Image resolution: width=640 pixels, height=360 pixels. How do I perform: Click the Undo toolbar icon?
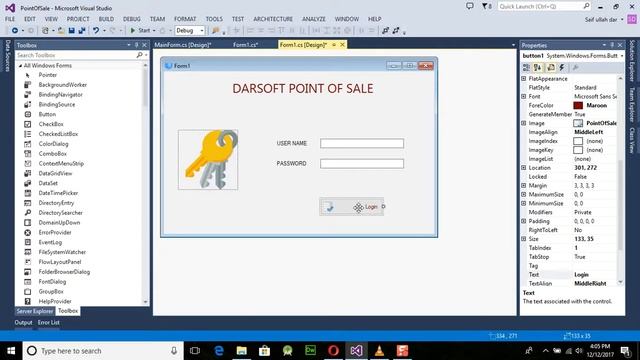[x=96, y=31]
